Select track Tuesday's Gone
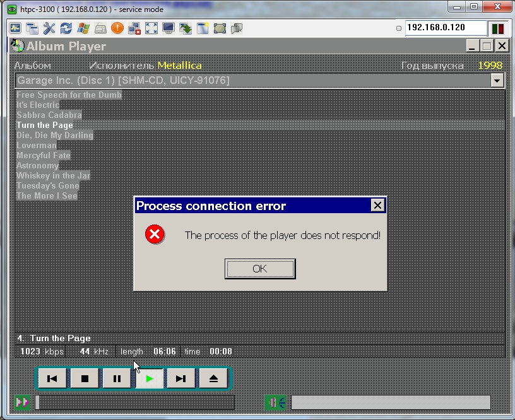Image resolution: width=515 pixels, height=420 pixels. point(47,185)
